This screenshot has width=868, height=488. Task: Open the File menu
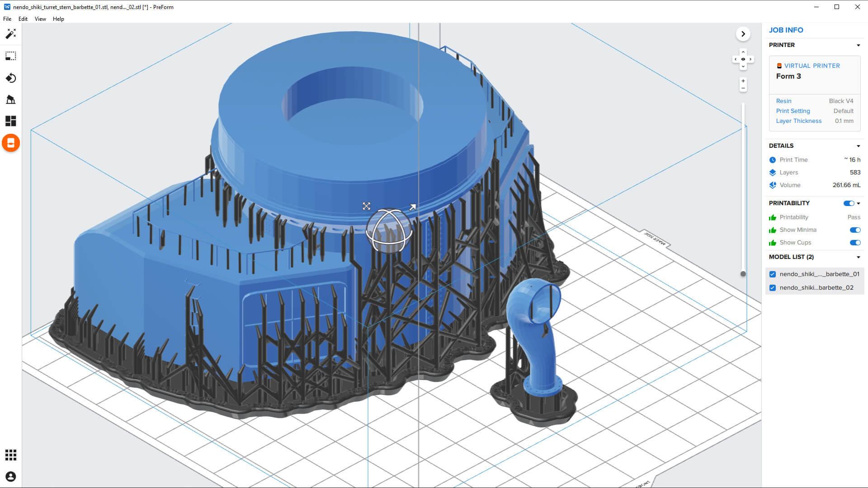7,19
